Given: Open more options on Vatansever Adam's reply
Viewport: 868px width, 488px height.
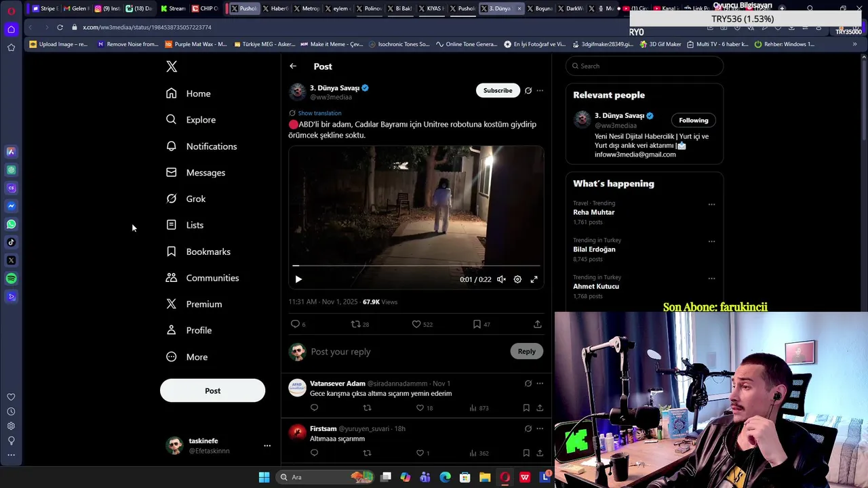Looking at the screenshot, I should [x=540, y=384].
